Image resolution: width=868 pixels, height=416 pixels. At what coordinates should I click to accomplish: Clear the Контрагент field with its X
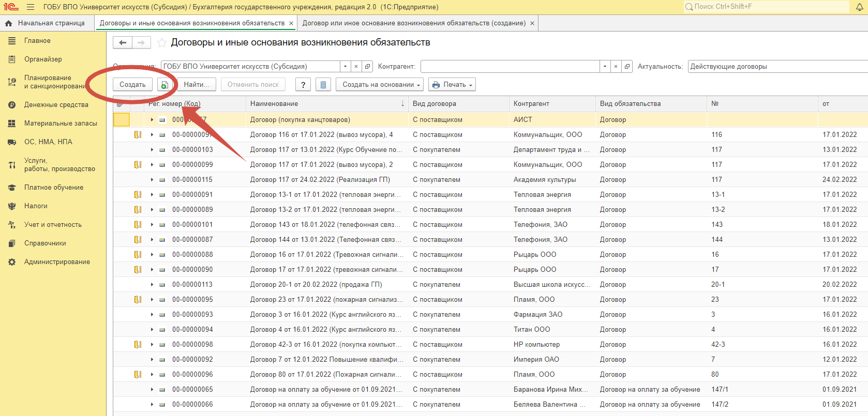click(616, 67)
